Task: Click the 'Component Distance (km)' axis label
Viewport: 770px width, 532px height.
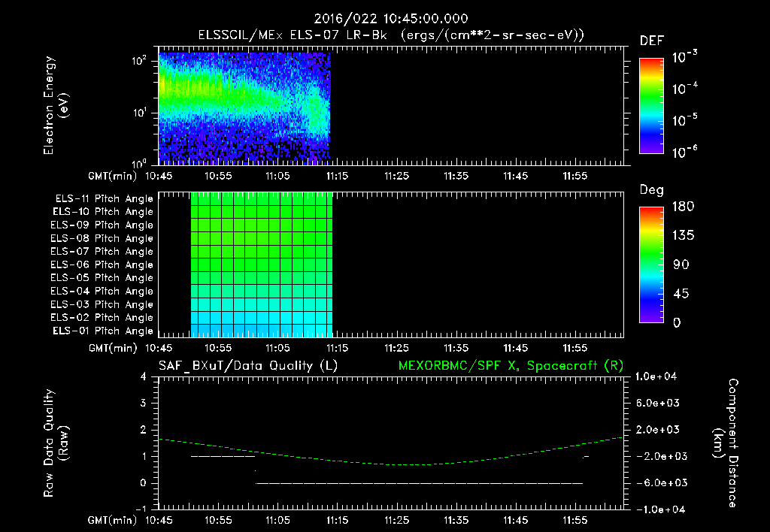Action: point(726,443)
